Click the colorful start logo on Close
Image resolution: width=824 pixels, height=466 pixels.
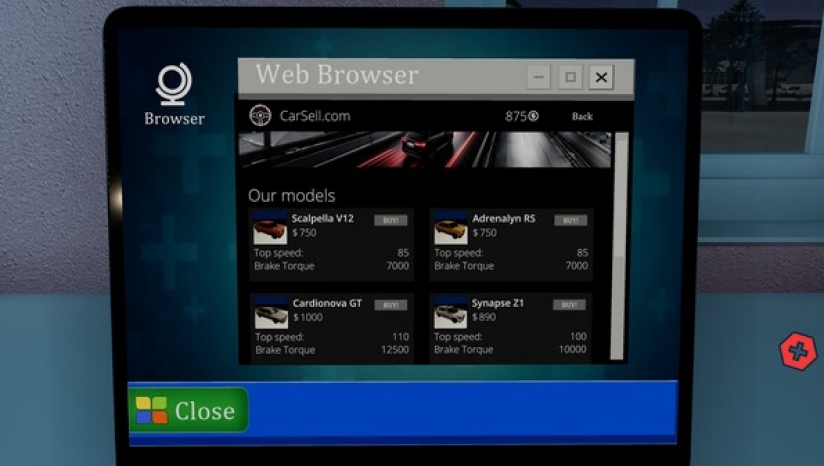coord(151,410)
